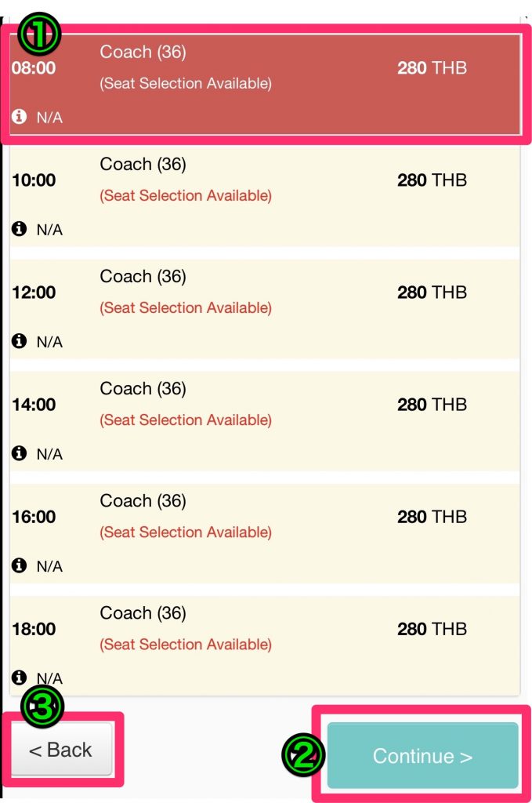Click the info icon on the 14:00 row
Screen dimensions: 532x803
(19, 452)
